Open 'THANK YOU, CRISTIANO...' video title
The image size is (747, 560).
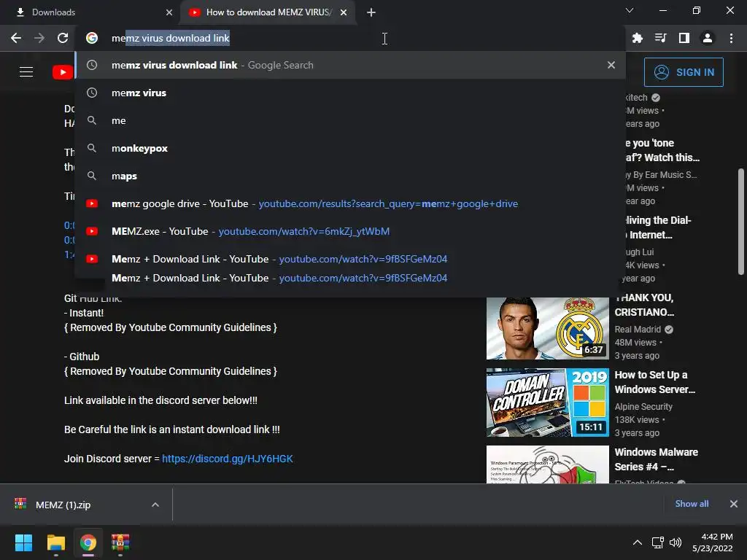[644, 305]
